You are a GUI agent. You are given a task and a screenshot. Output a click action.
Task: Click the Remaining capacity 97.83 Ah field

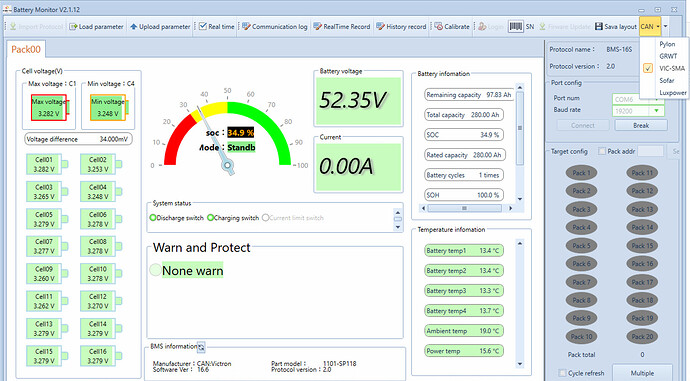click(469, 95)
